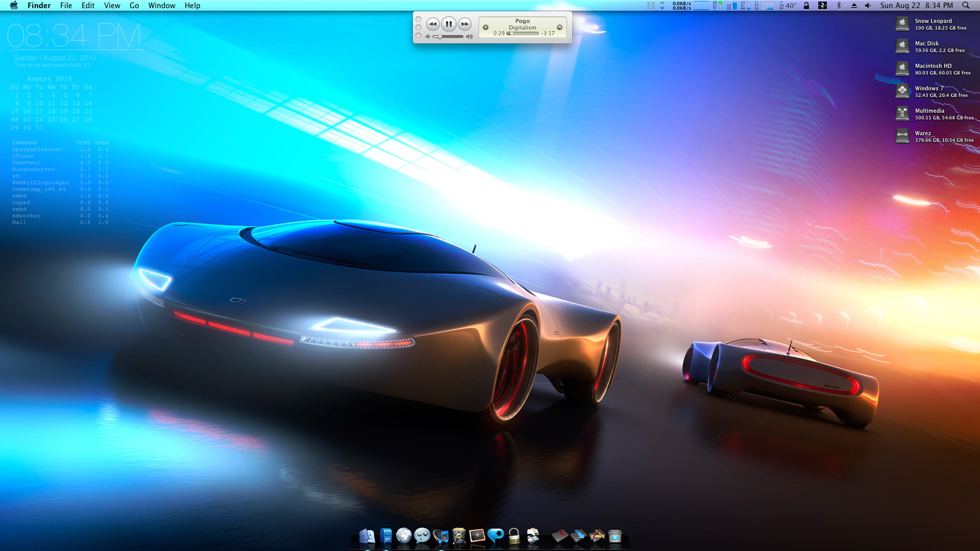Click the small play arrow in iTunes display
Viewport: 980px width, 551px height.
click(x=485, y=28)
